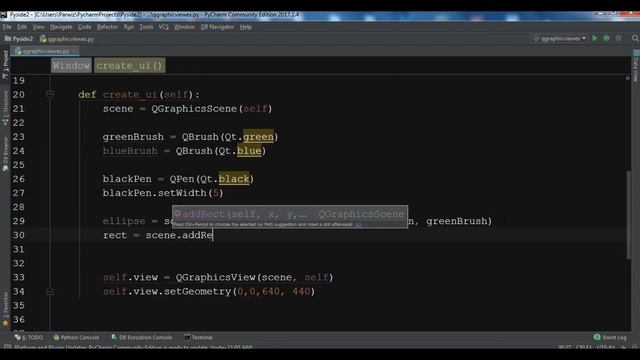640x360 pixels.
Task: Open the Python Console tool window
Action: (76, 338)
